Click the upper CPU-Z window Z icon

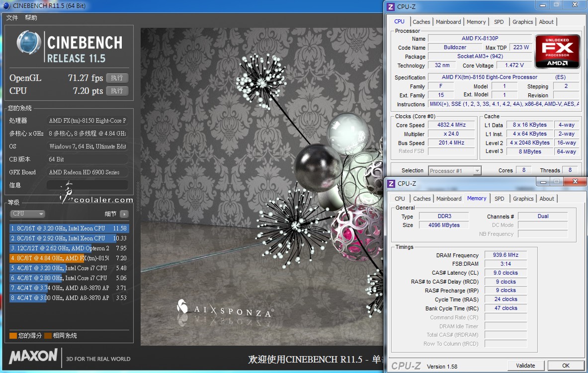391,7
